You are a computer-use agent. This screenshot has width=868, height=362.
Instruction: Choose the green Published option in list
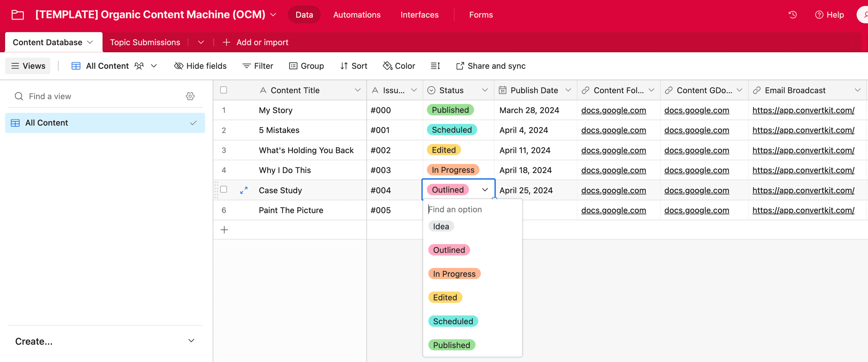click(451, 345)
